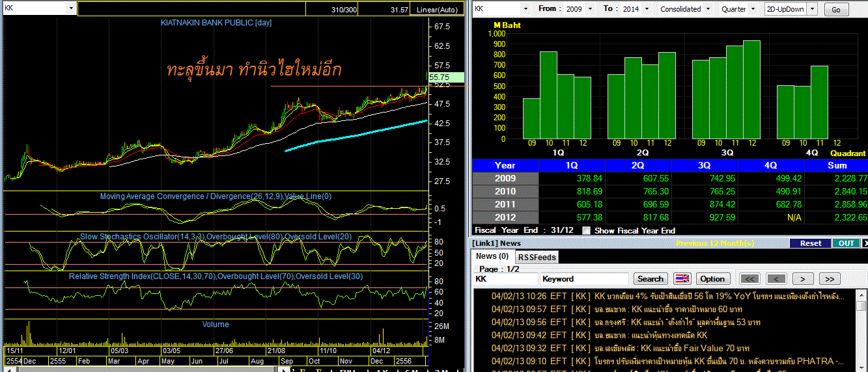Click the Volume pane label

click(216, 325)
